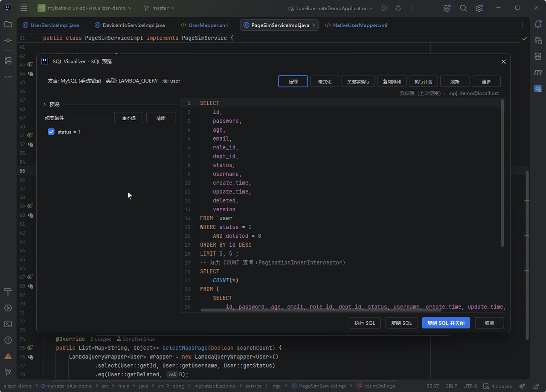Click the CRLF line separator in status bar
This screenshot has width=546, height=392.
point(451,386)
